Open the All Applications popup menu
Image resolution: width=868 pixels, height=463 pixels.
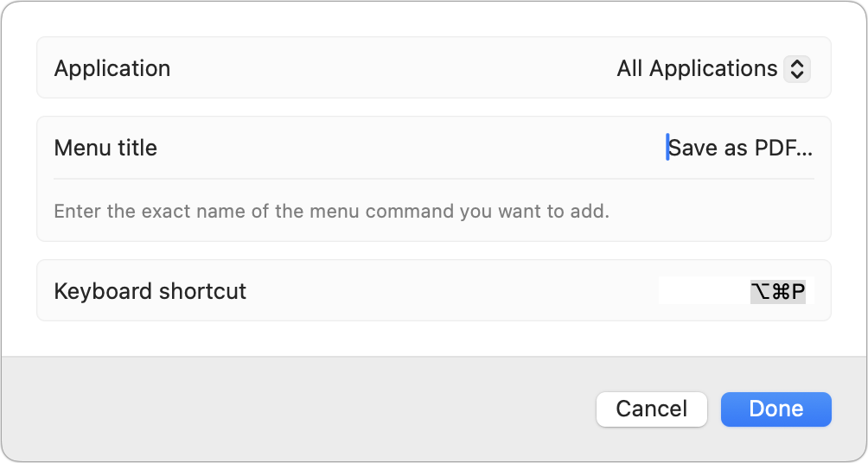coord(713,69)
